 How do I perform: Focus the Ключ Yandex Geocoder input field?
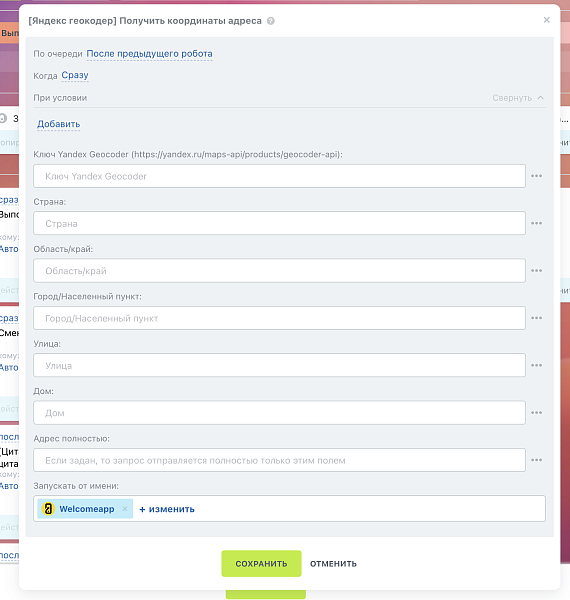click(279, 176)
